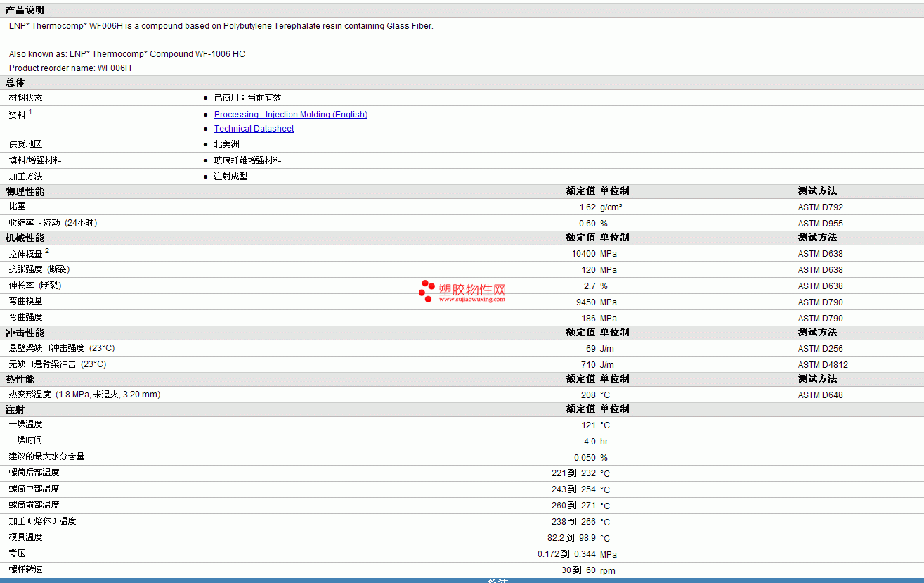Select the 注射成型 processing method text
Viewport: 924px width, 583px height.
[230, 177]
